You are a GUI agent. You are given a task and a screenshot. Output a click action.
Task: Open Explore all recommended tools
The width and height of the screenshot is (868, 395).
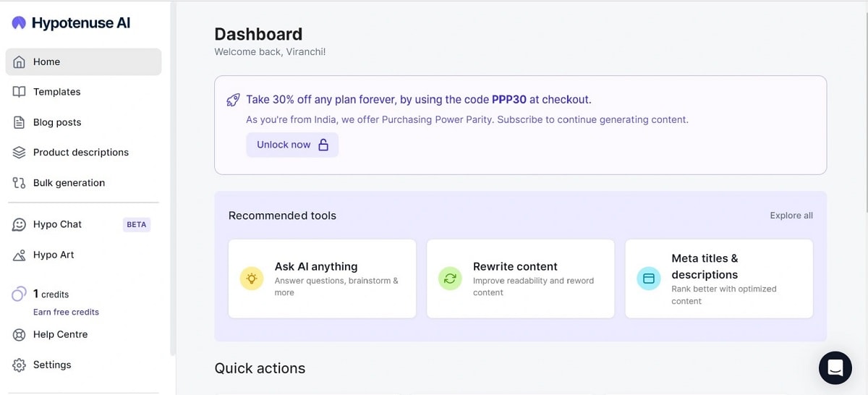(x=791, y=216)
